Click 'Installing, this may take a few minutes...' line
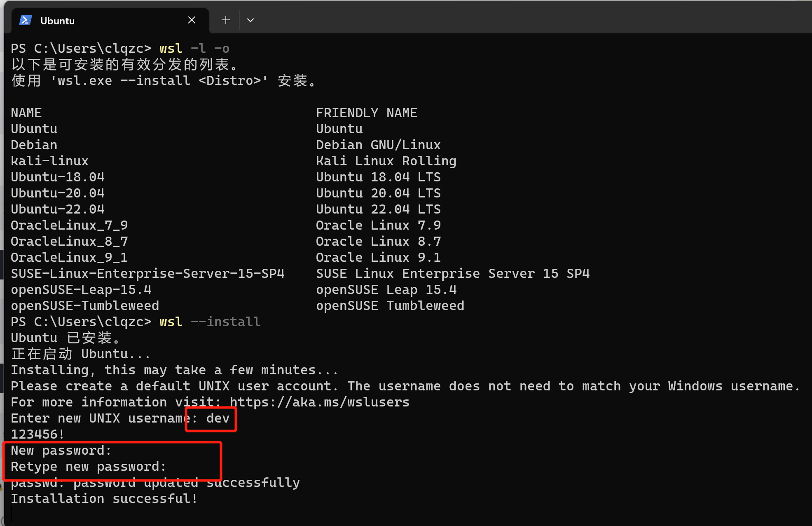812x526 pixels. point(175,370)
